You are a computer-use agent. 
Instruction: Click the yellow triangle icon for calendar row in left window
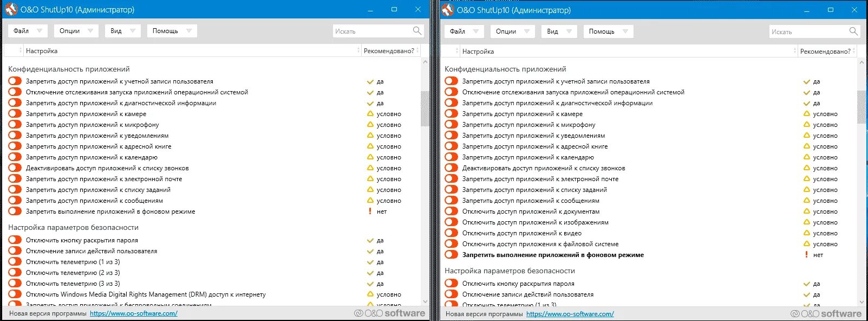click(370, 157)
